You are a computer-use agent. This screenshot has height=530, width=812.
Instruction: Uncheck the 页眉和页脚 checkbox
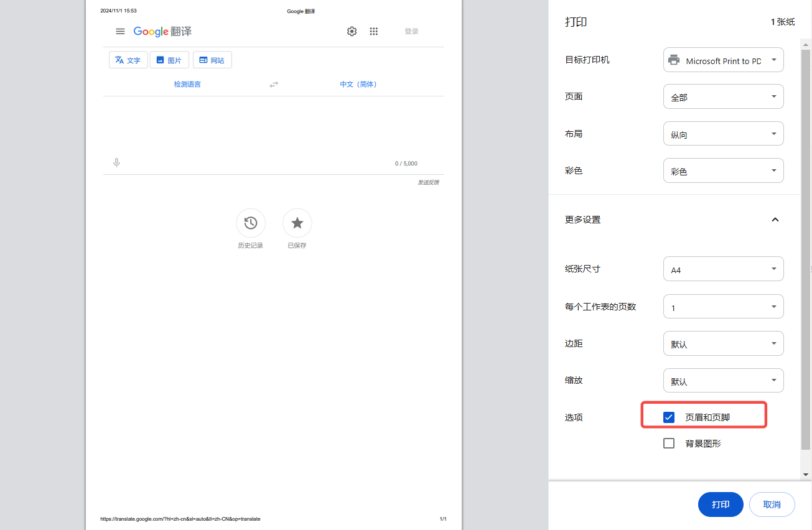(x=669, y=417)
